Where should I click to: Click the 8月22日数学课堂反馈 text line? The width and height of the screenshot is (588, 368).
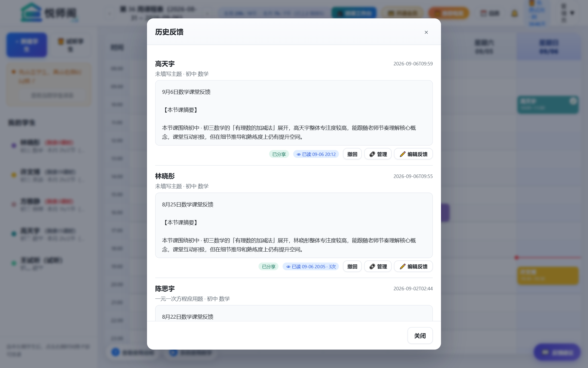tap(188, 317)
